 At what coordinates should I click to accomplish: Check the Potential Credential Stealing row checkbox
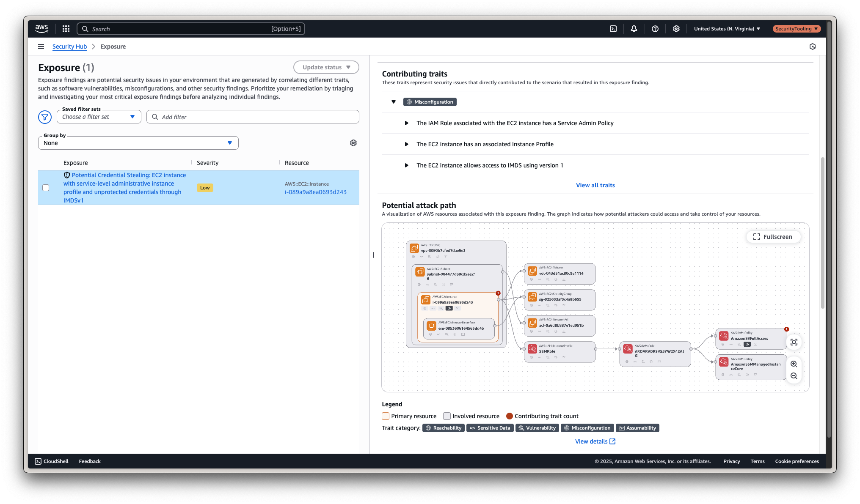[x=46, y=188]
